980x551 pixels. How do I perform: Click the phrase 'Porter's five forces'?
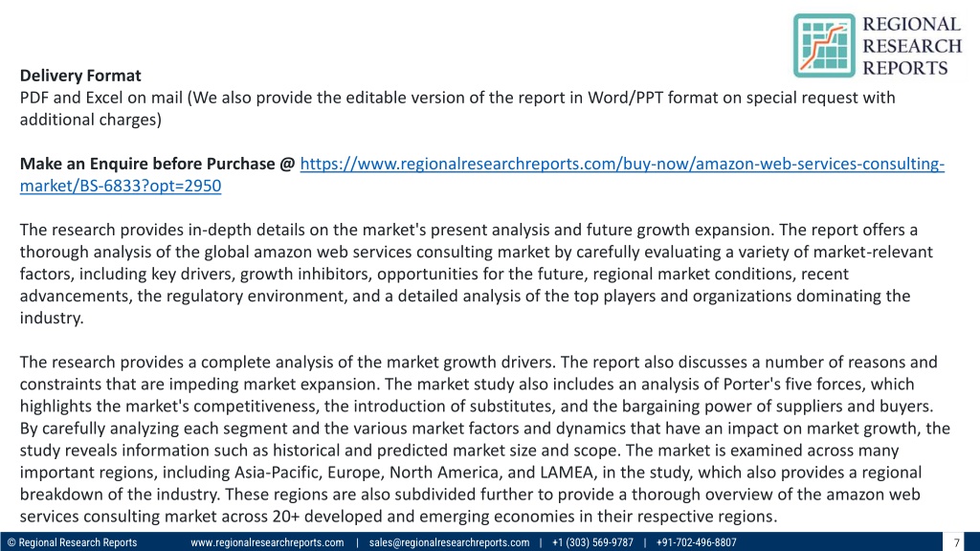pos(793,385)
